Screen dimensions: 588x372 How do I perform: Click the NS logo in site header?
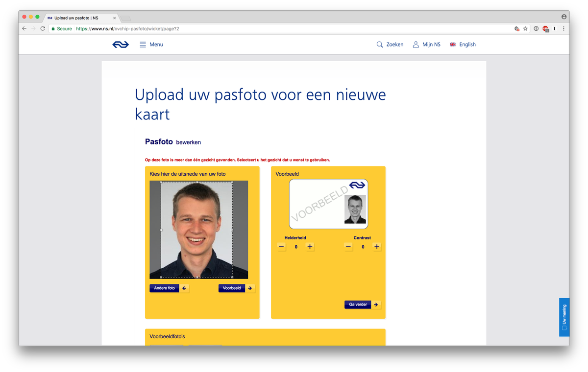coord(121,45)
